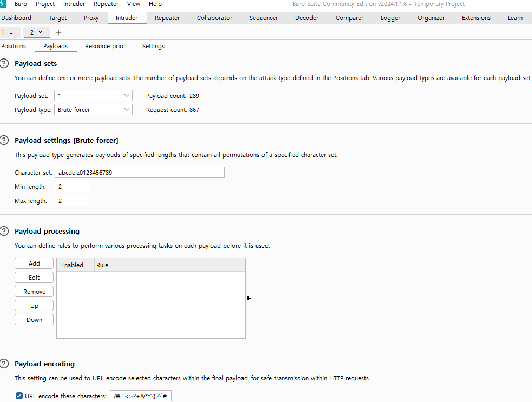
Task: Click the Add processing rule button
Action: pos(34,263)
